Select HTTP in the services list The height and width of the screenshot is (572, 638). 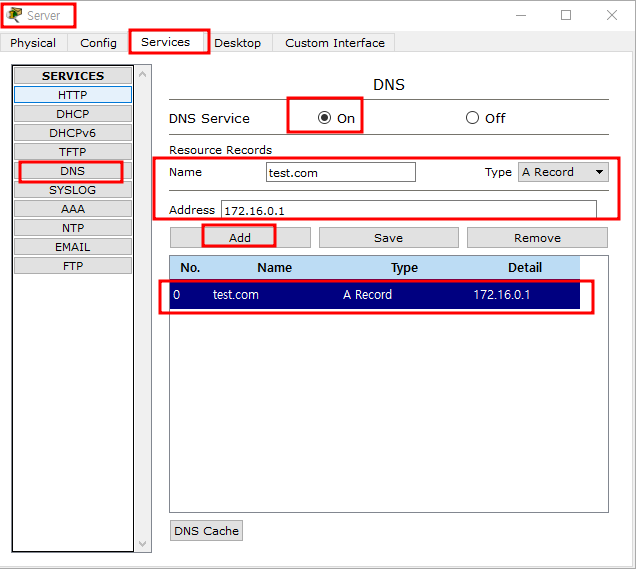pyautogui.click(x=73, y=95)
